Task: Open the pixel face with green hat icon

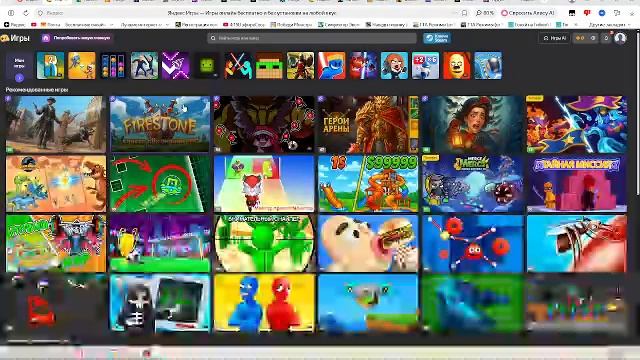Action: [x=269, y=65]
